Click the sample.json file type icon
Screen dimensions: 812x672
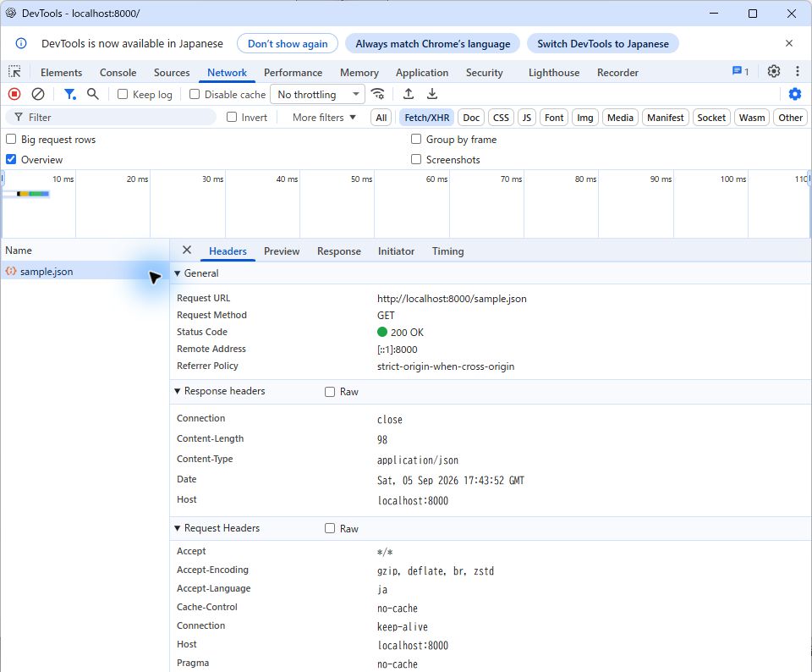click(11, 271)
